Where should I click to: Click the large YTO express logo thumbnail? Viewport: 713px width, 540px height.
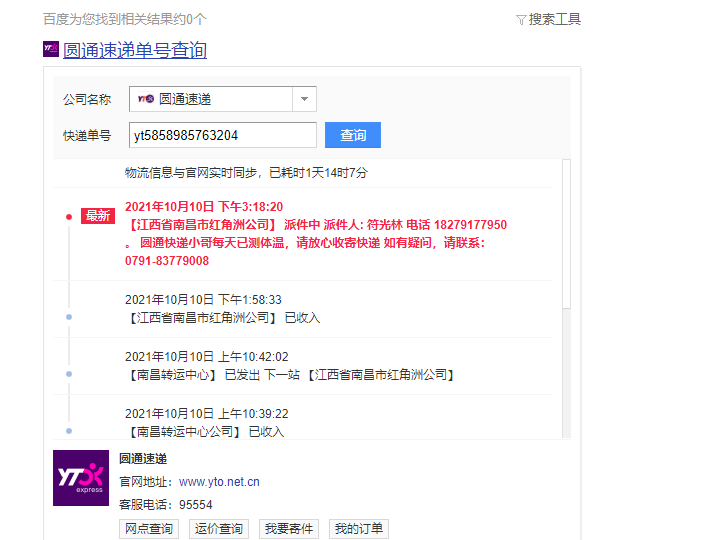pyautogui.click(x=81, y=478)
